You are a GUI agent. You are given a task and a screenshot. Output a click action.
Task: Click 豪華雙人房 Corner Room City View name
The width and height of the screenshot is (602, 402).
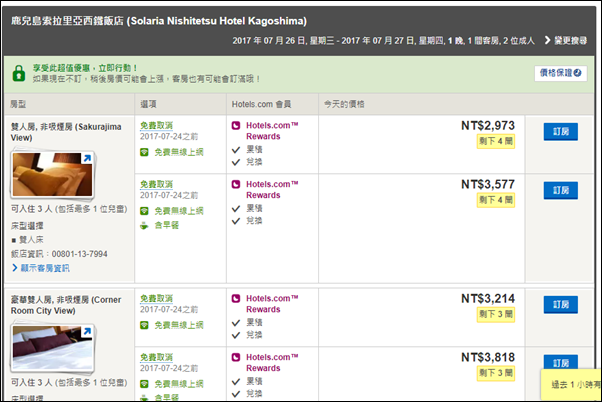[66, 305]
